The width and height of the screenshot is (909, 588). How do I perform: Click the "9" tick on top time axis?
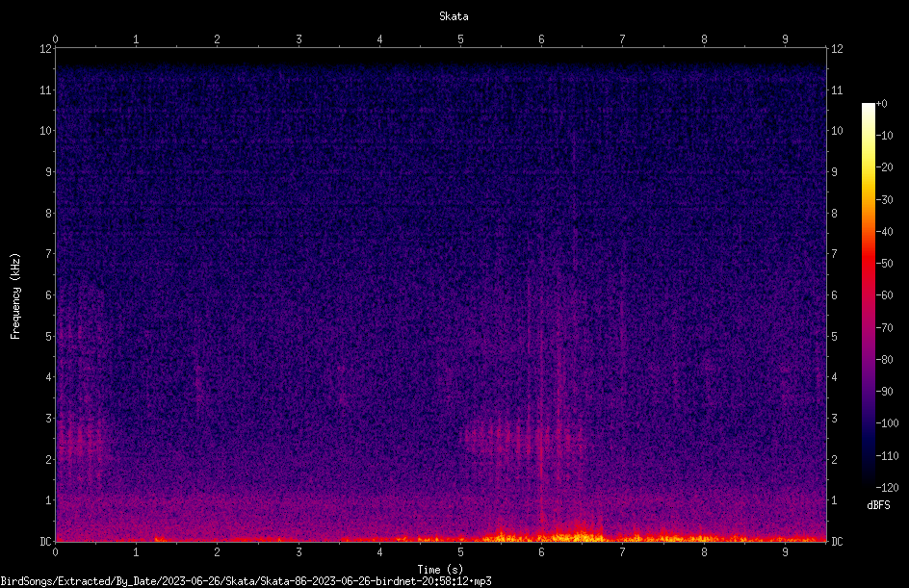pos(785,38)
